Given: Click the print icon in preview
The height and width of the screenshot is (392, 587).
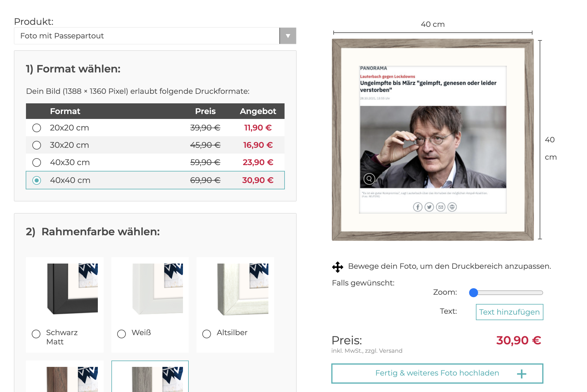Looking at the screenshot, I should coord(452,207).
